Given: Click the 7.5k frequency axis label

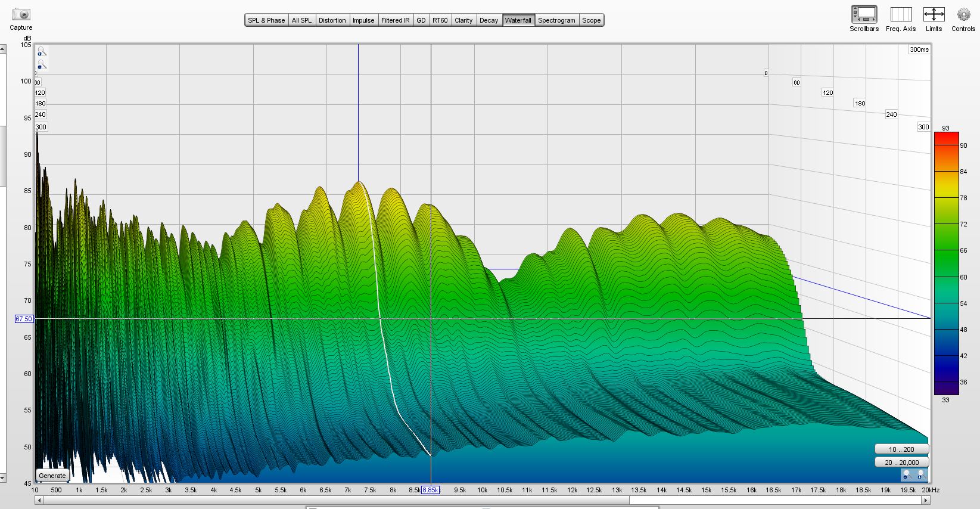Looking at the screenshot, I should (370, 490).
